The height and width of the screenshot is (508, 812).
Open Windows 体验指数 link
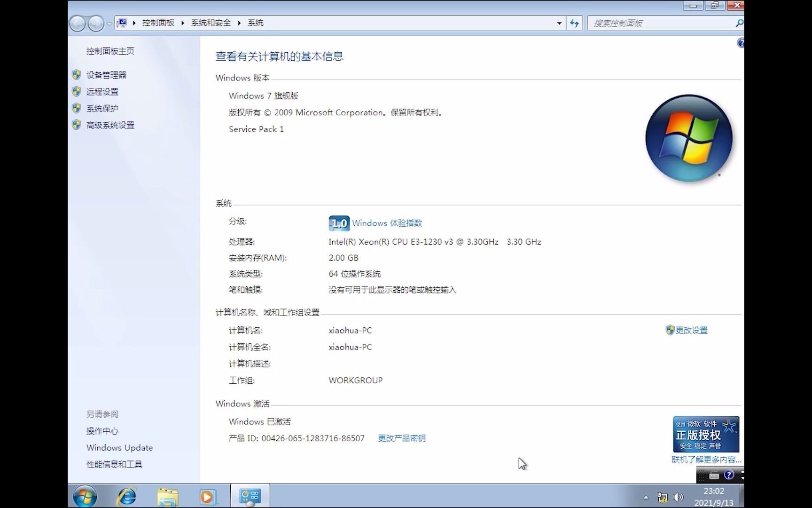click(x=387, y=223)
